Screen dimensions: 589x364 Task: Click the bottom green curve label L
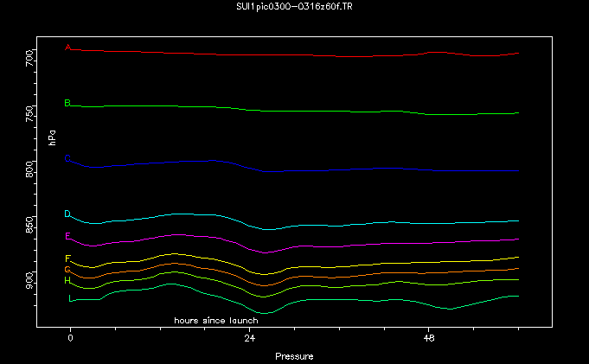(71, 299)
